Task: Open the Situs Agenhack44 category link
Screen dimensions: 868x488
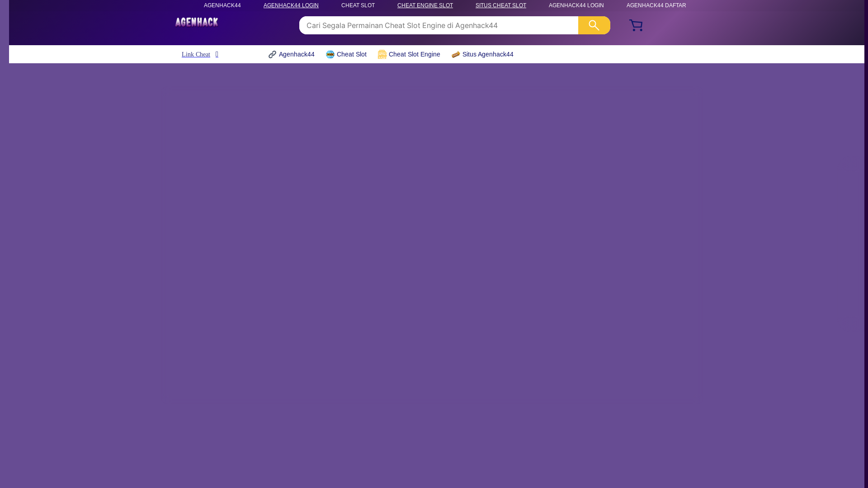Action: [488, 54]
